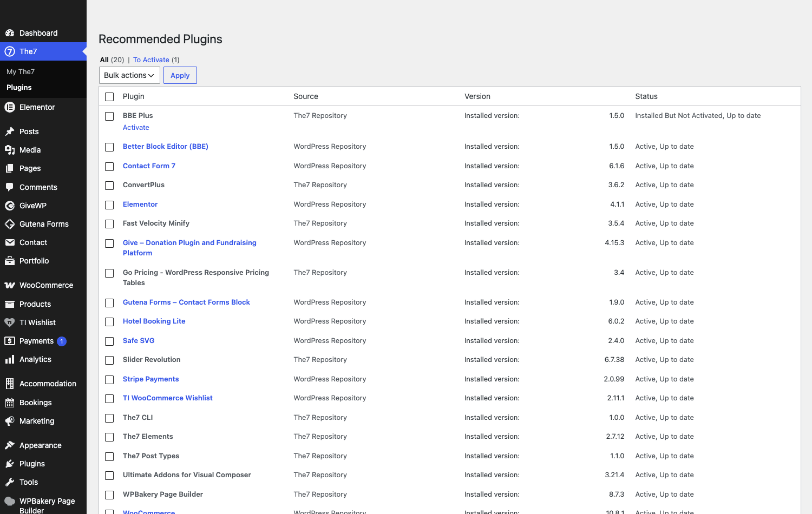The height and width of the screenshot is (514, 812).
Task: Click the Analytics bar chart icon
Action: tap(10, 359)
